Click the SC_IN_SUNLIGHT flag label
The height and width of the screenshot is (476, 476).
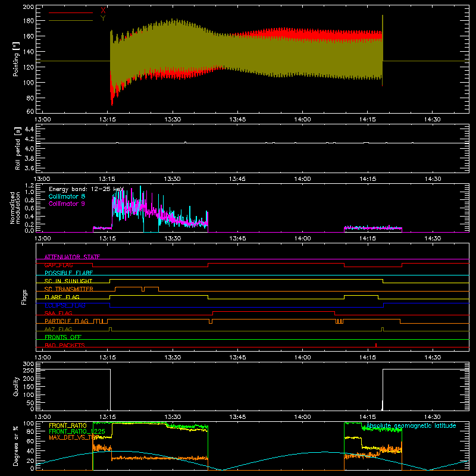pos(68,281)
